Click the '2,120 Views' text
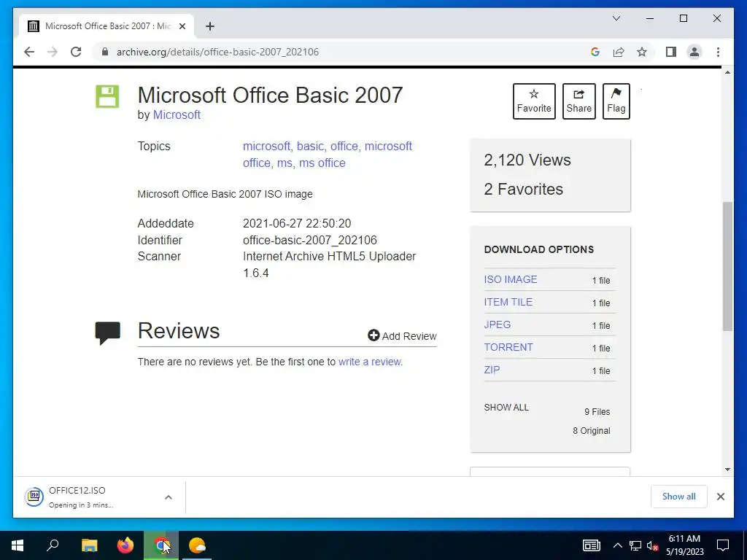Image resolution: width=747 pixels, height=560 pixels. click(x=527, y=160)
